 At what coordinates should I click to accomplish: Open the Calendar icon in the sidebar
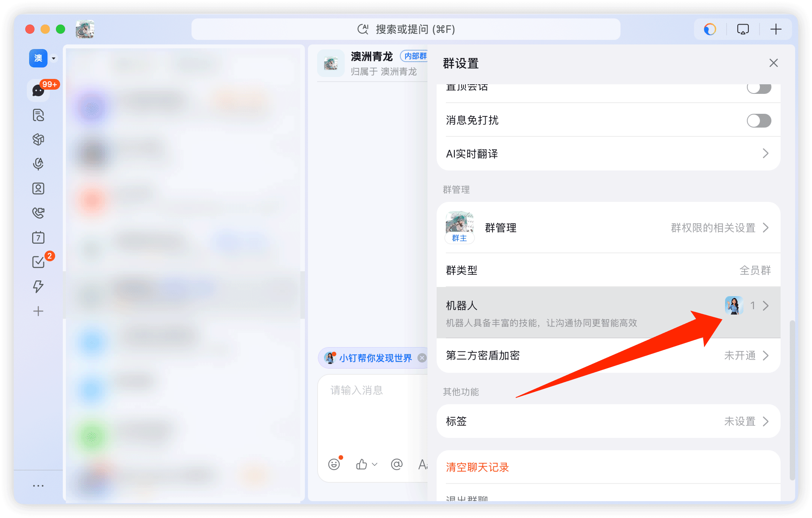point(38,238)
